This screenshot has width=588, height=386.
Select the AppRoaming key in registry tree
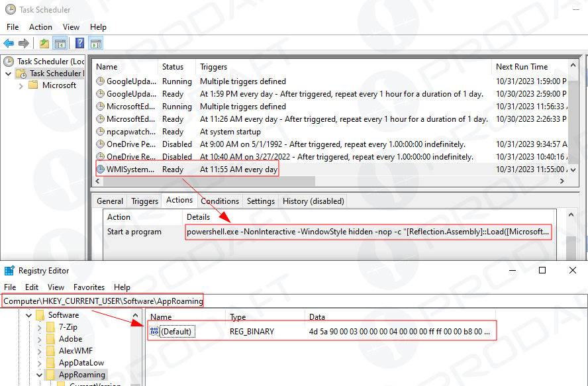tap(81, 374)
